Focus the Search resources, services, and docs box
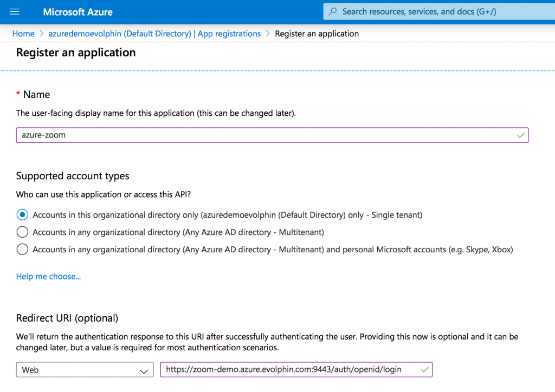The width and height of the screenshot is (555, 392). [439, 12]
